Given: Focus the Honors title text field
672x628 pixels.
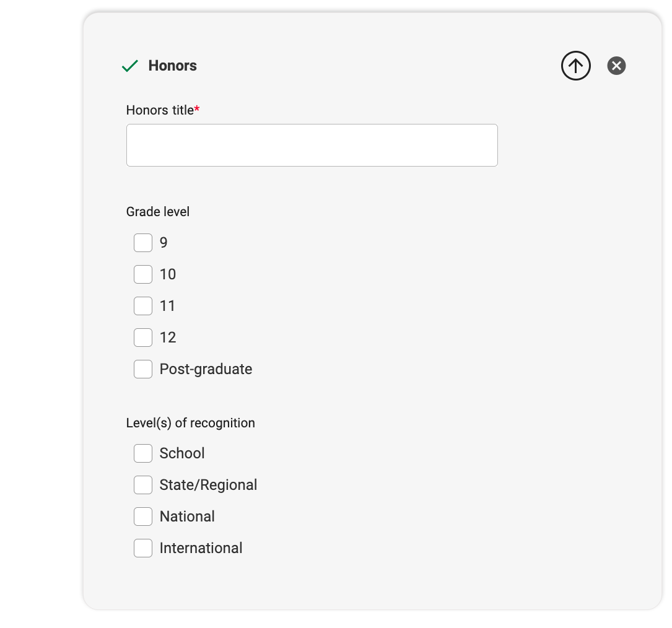Looking at the screenshot, I should [x=312, y=146].
